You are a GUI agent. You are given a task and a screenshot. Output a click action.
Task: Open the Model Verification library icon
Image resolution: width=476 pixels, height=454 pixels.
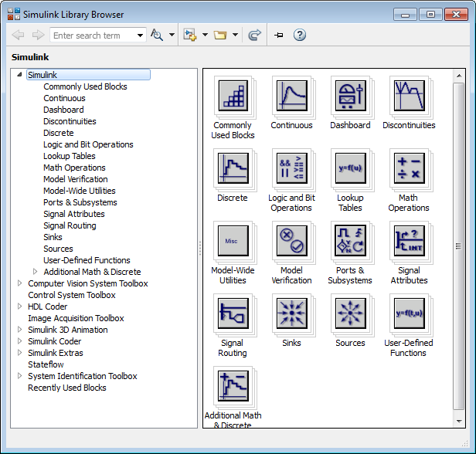(x=292, y=241)
